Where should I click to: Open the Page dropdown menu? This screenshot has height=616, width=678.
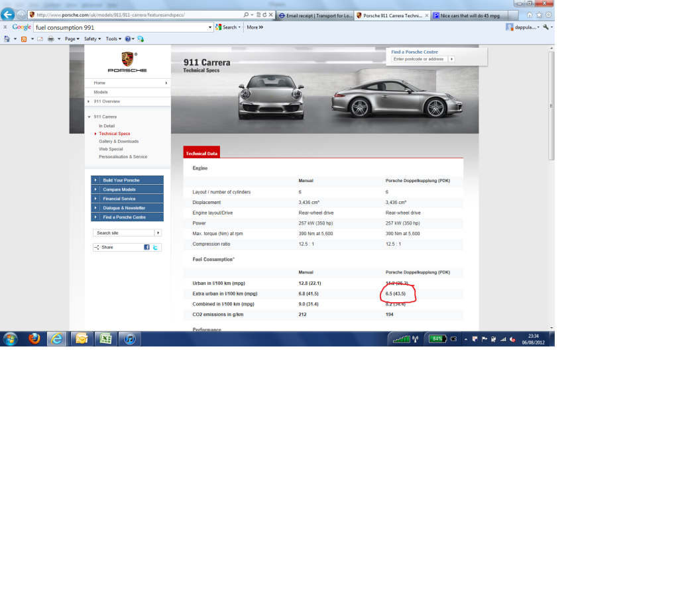(72, 39)
